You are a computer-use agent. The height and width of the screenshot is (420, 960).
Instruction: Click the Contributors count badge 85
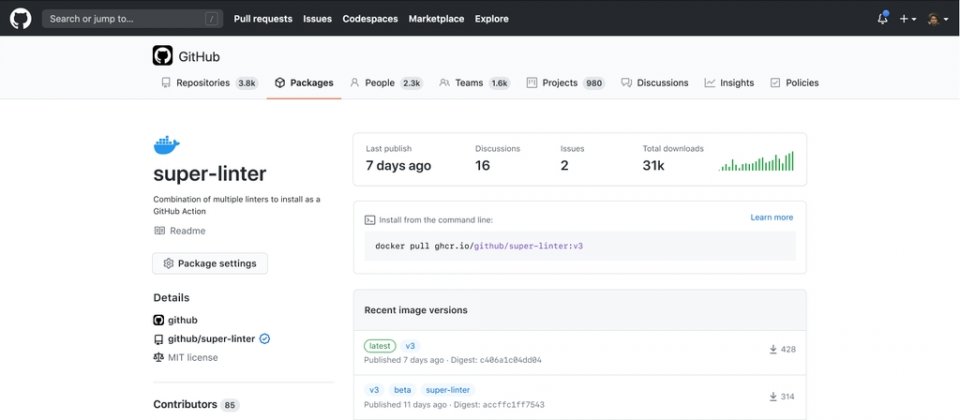(x=230, y=405)
